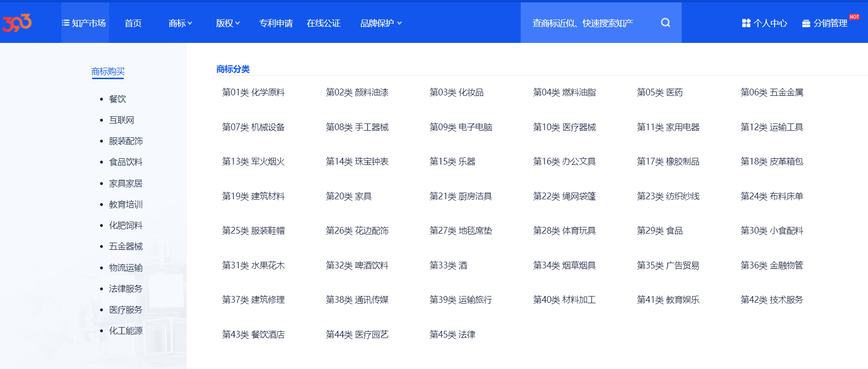
Task: Open 第03类 化妆品
Action: pyautogui.click(x=456, y=92)
